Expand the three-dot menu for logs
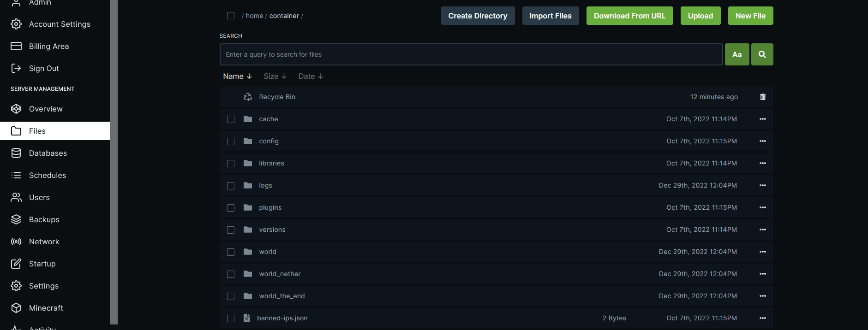 [x=762, y=185]
